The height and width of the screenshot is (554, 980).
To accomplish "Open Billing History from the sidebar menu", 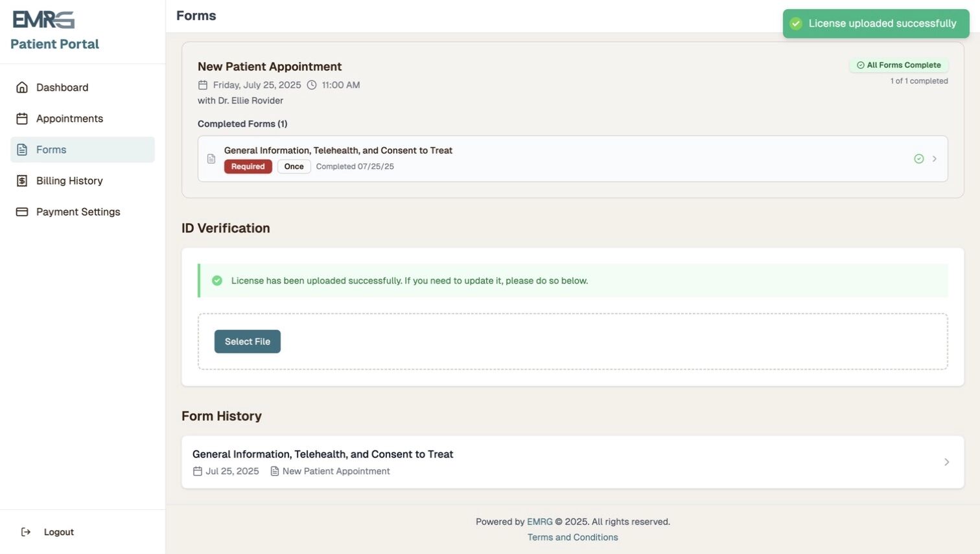I will click(69, 180).
